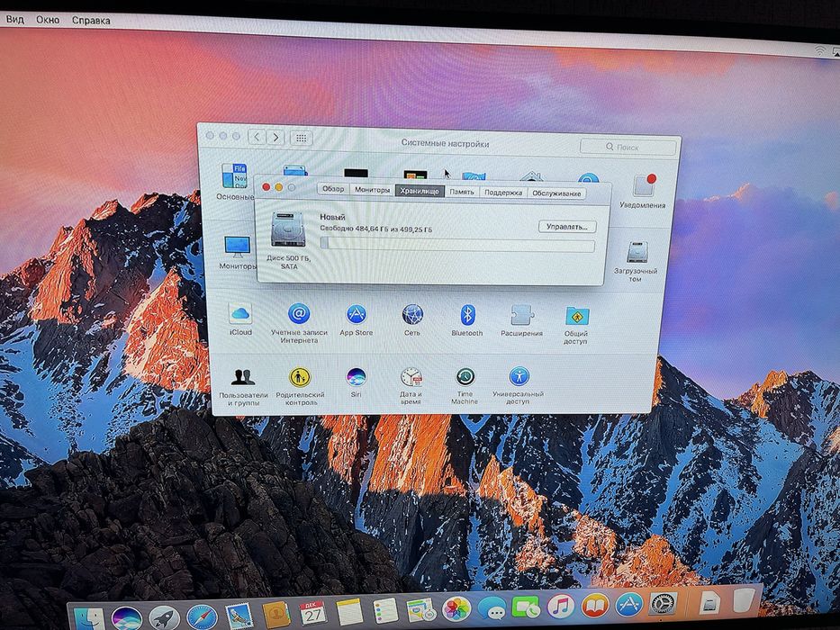840x630 pixels.
Task: Click the Новый volume name
Action: pos(333,217)
